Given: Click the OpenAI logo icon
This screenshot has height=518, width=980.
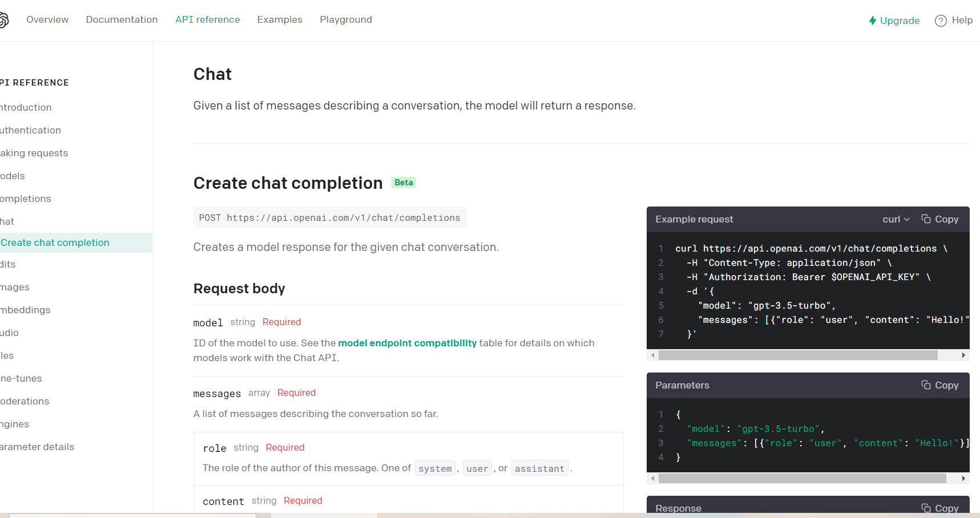Looking at the screenshot, I should 3,20.
